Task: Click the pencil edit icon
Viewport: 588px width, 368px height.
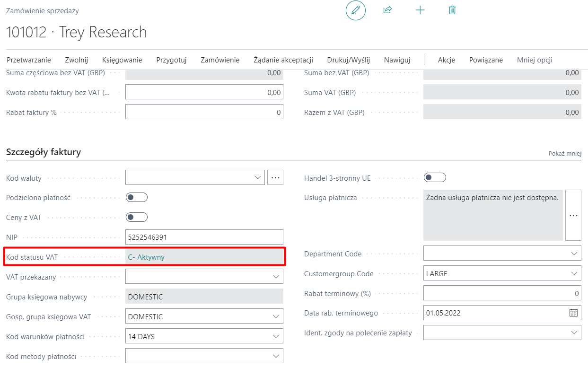Action: 356,10
